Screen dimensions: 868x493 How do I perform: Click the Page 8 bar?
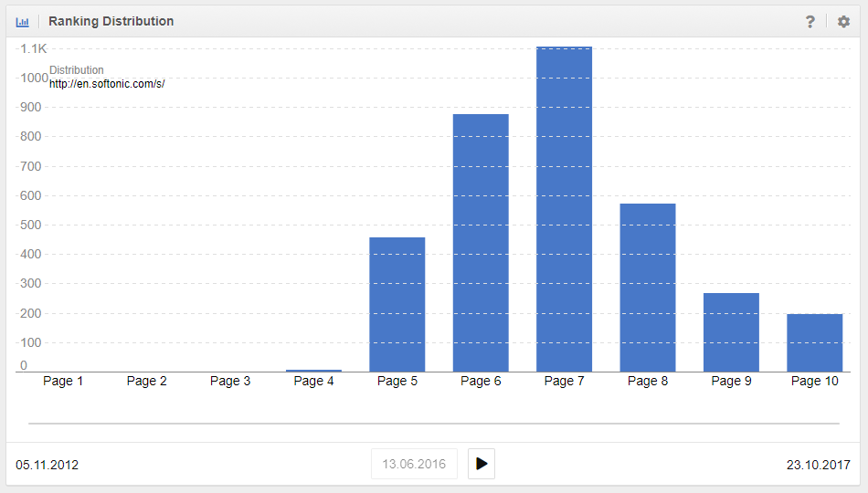click(648, 288)
